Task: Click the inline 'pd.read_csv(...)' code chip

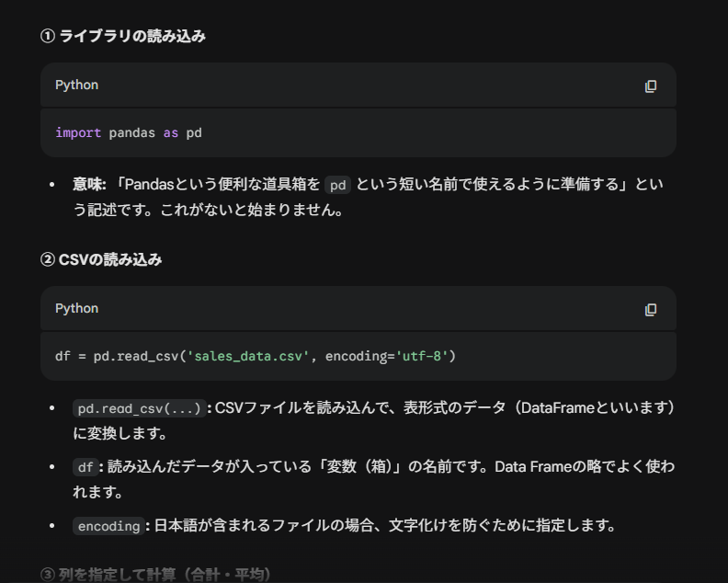Action: (138, 407)
